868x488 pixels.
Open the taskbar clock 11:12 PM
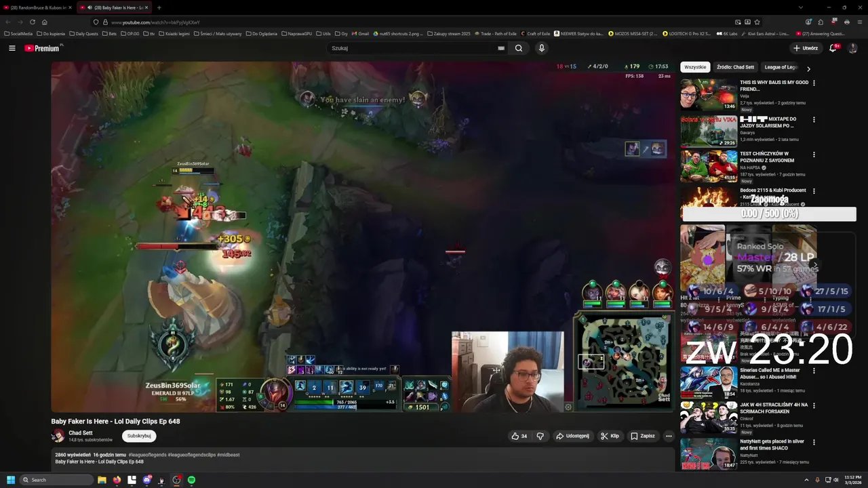click(853, 480)
